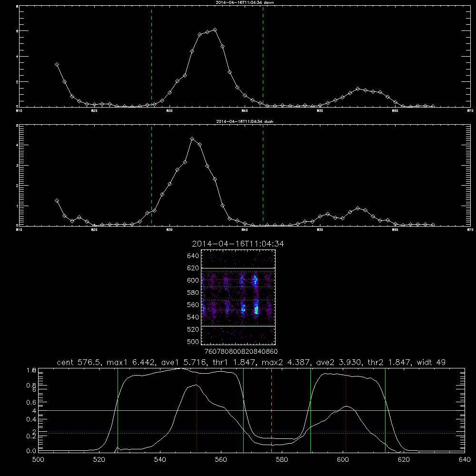
Task: Click the solid green line near 614 in bottom plot
Action: coord(385,410)
